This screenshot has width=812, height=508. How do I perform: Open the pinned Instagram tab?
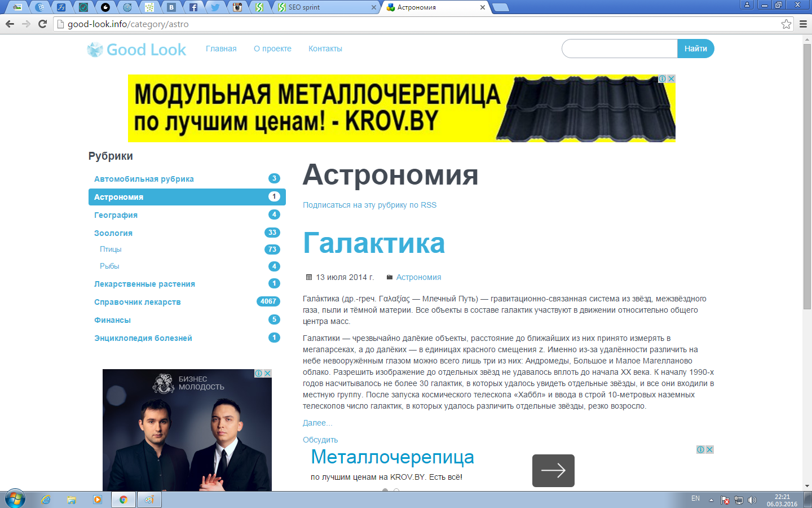(237, 7)
